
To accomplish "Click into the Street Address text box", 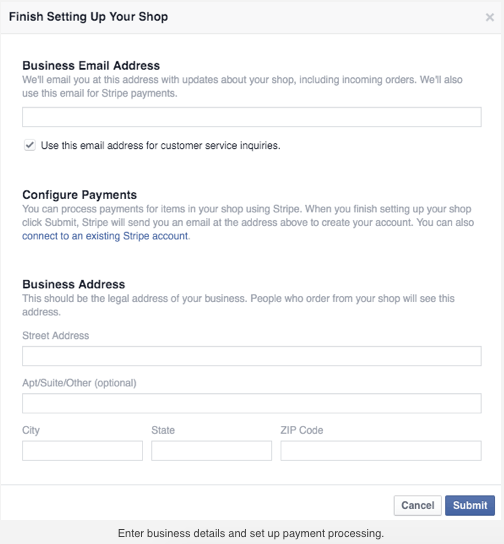I will coord(251,356).
